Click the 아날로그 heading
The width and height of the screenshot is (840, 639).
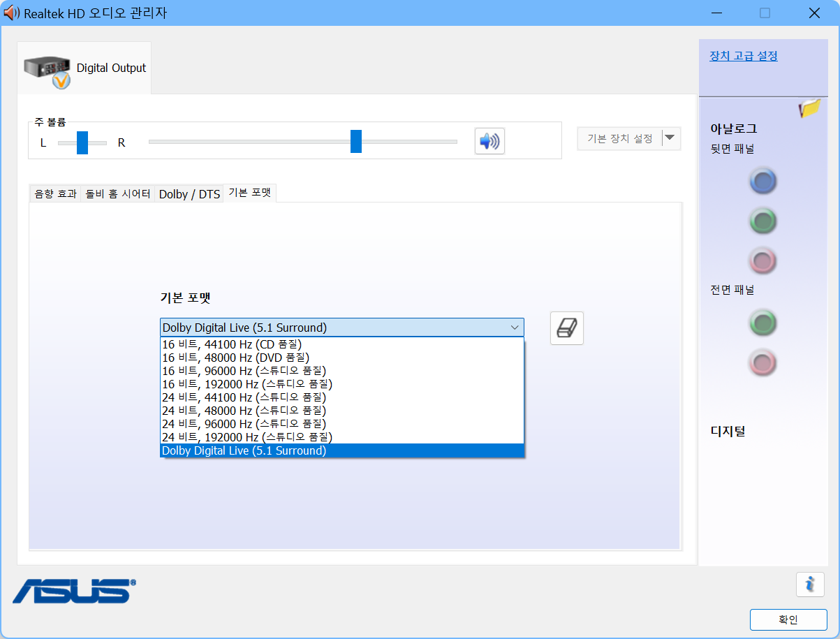coord(734,128)
